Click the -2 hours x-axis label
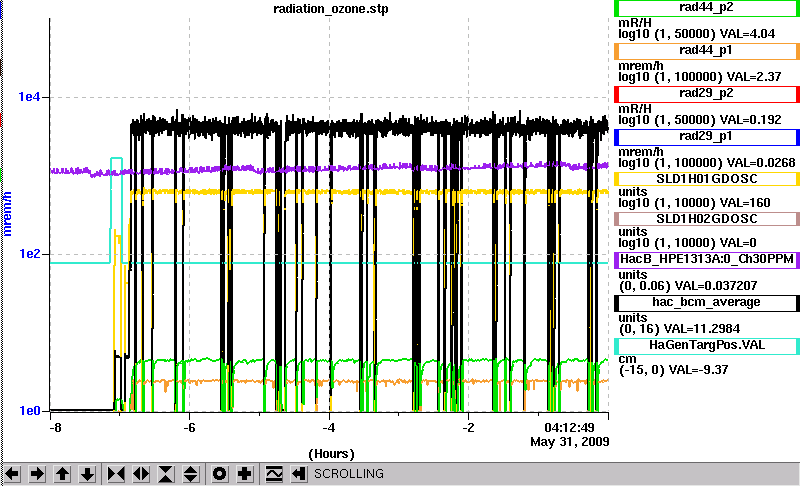This screenshot has height=486, width=800. pos(468,427)
